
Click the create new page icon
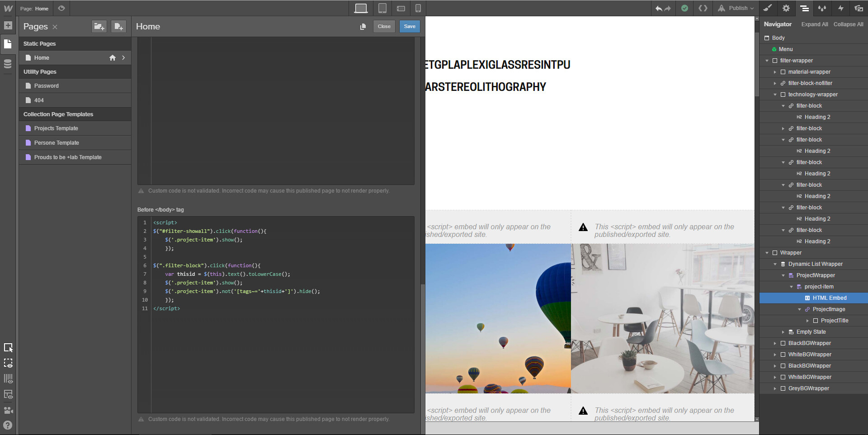click(118, 27)
